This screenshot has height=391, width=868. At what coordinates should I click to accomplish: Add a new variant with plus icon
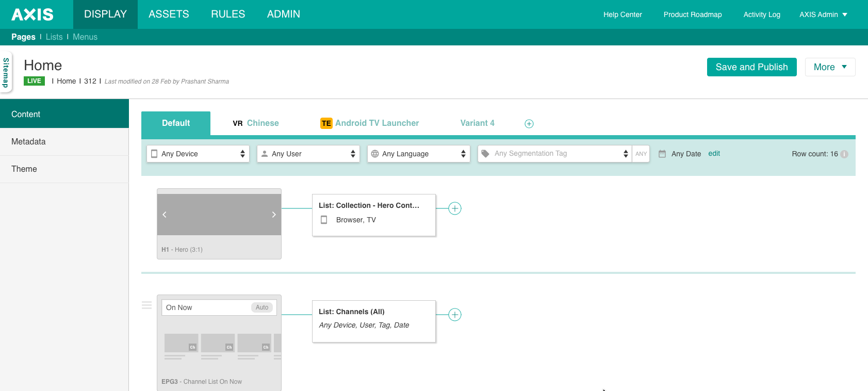[529, 124]
